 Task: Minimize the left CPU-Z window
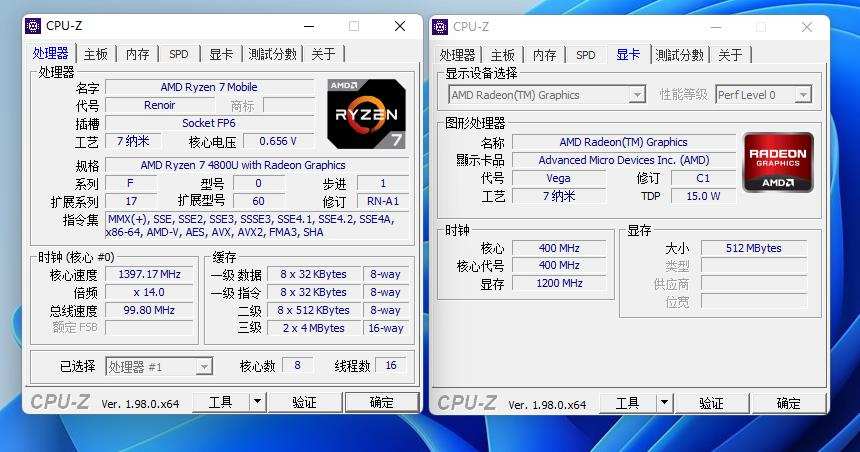click(x=309, y=26)
